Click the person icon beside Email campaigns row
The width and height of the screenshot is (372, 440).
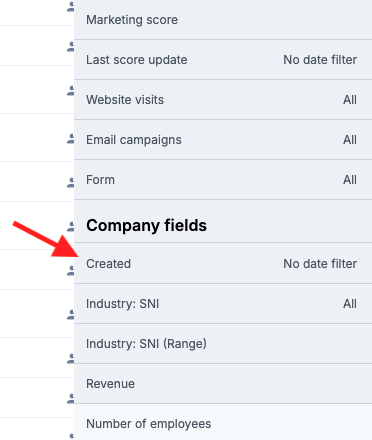tap(71, 139)
